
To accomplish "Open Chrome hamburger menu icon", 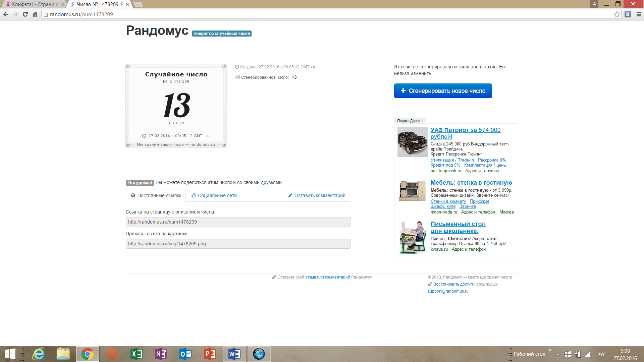I will click(639, 14).
